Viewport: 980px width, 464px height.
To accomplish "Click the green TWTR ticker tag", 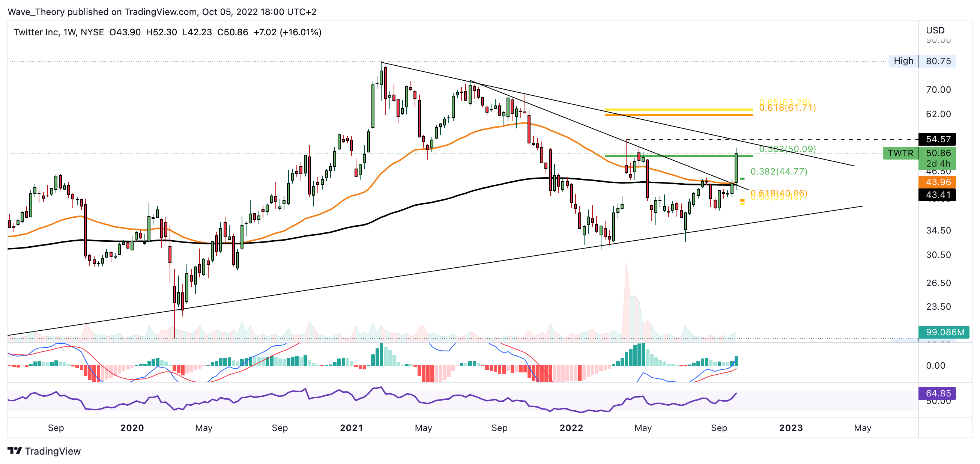I will [900, 153].
